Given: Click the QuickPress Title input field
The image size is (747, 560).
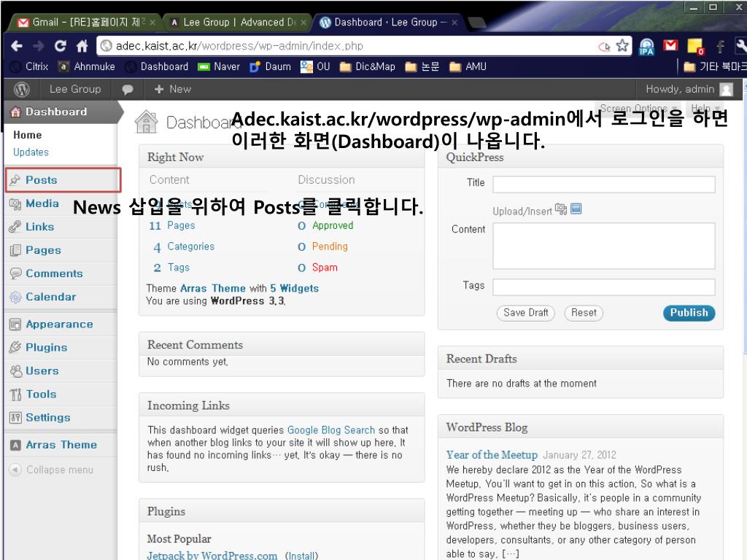Looking at the screenshot, I should (604, 184).
